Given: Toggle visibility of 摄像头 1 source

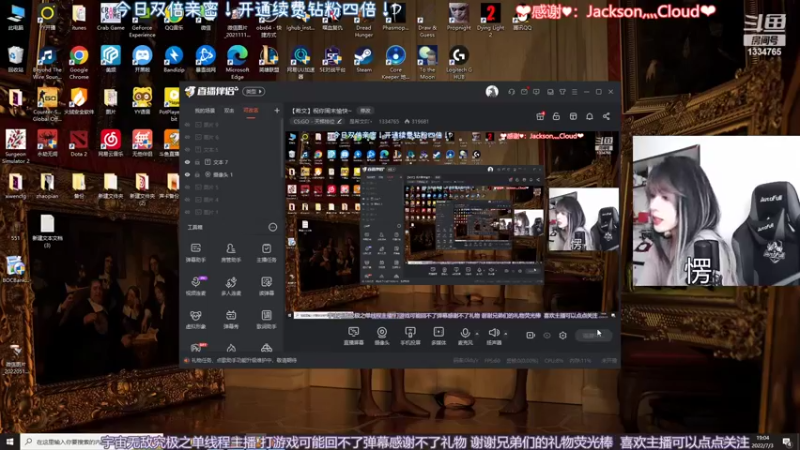Looking at the screenshot, I should (x=187, y=174).
